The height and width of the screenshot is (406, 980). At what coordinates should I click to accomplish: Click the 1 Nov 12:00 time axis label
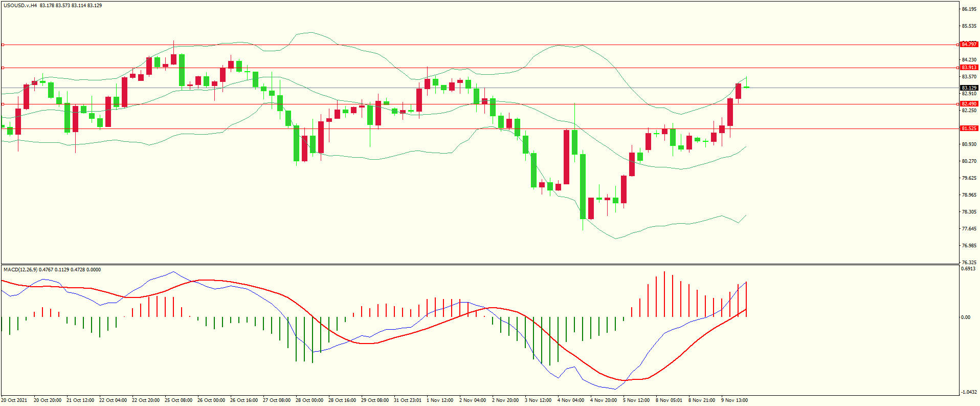click(x=440, y=400)
